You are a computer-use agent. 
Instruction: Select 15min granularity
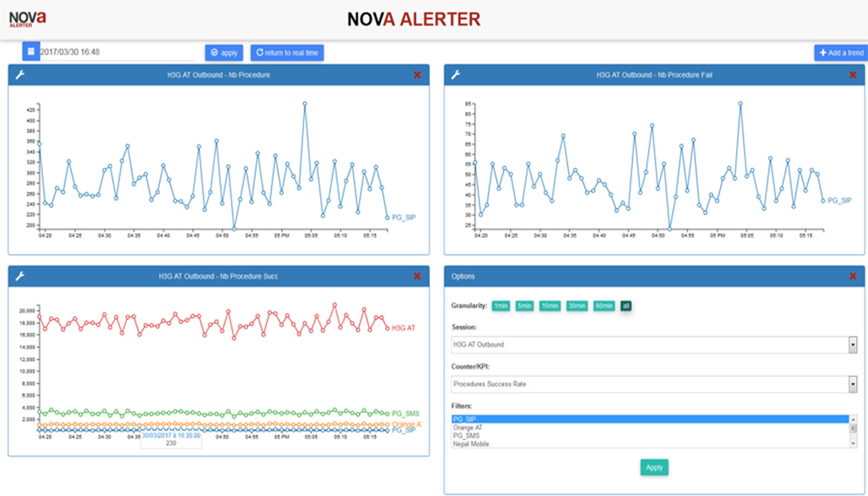click(x=550, y=306)
